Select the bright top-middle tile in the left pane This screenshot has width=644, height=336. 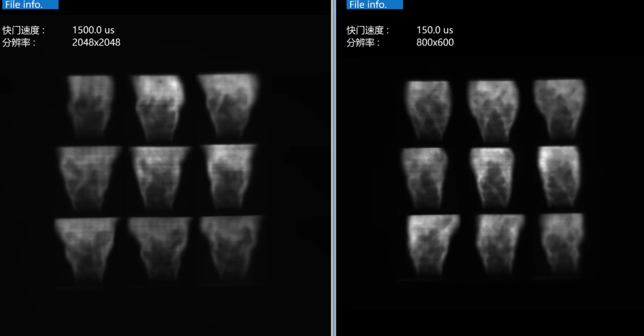(158, 107)
